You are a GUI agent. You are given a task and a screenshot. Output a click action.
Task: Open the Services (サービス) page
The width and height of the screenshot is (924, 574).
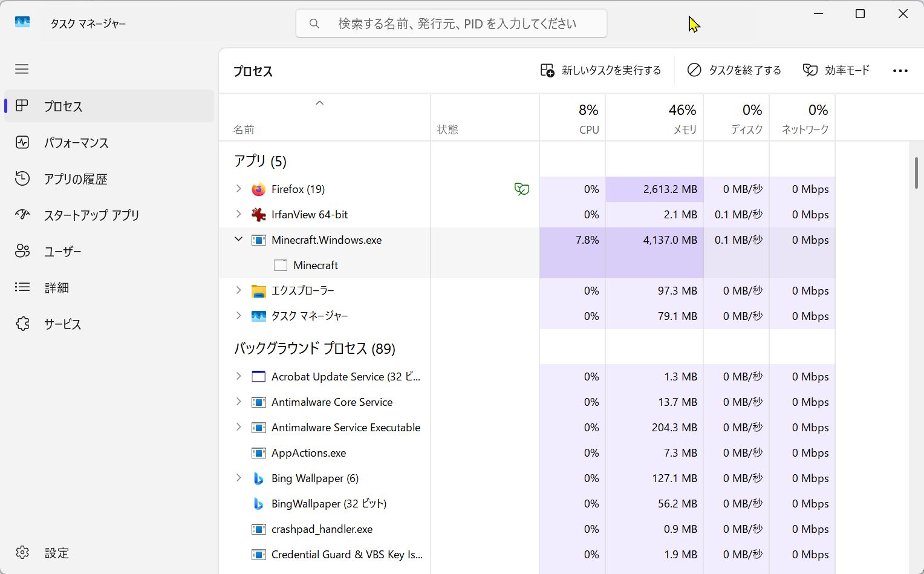coord(62,324)
